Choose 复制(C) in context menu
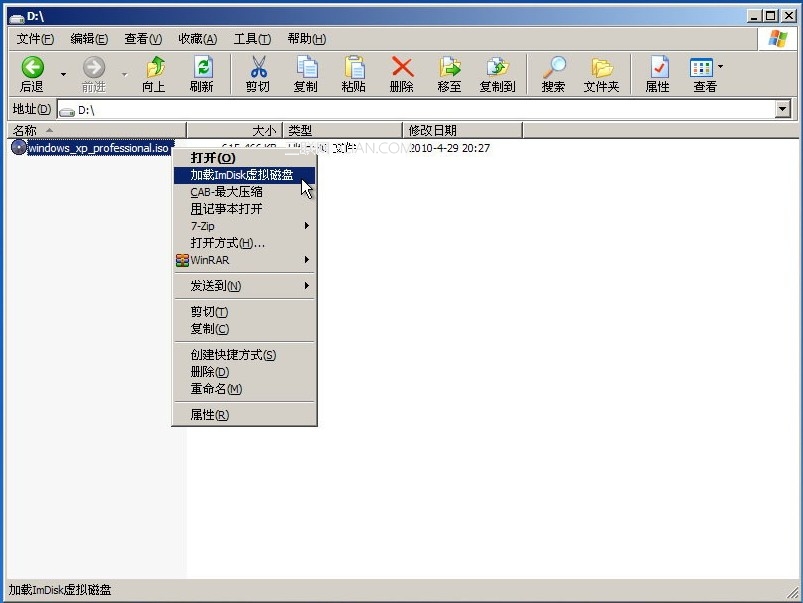803x603 pixels. (x=244, y=328)
